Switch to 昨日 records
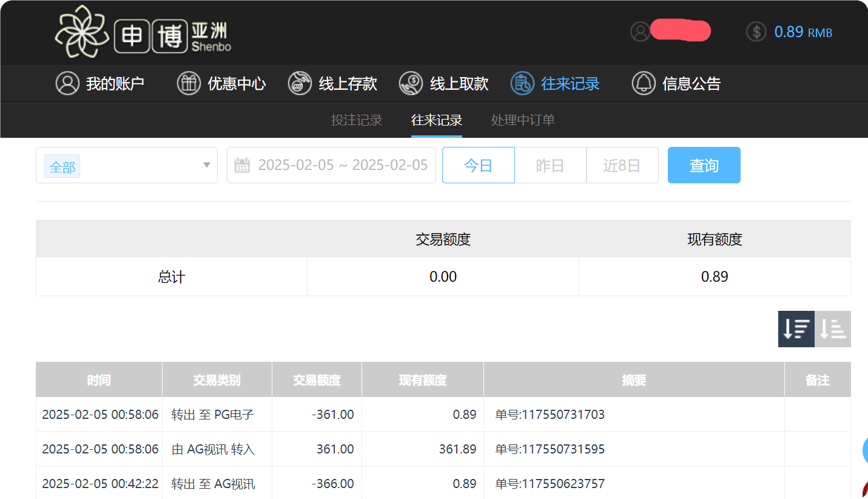Screen dimensions: 868x499 point(550,165)
